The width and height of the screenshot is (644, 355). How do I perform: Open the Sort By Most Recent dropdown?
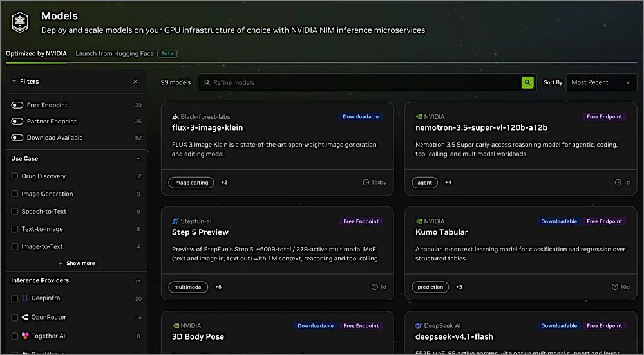pos(601,82)
